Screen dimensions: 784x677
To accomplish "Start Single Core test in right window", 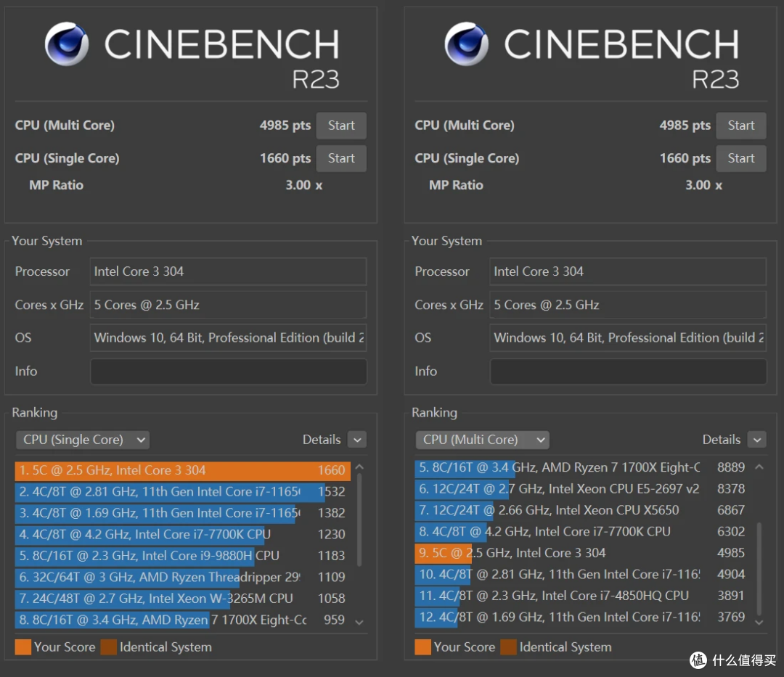I will tap(741, 158).
